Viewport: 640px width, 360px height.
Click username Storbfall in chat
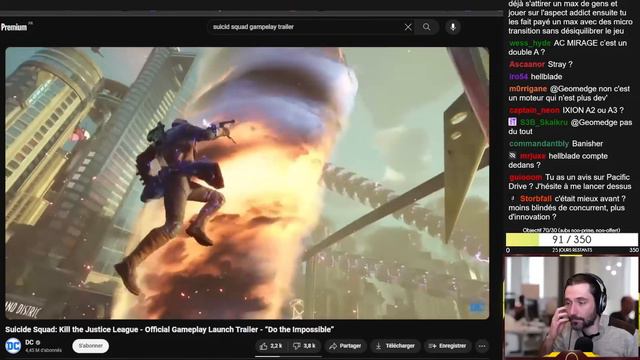point(536,198)
